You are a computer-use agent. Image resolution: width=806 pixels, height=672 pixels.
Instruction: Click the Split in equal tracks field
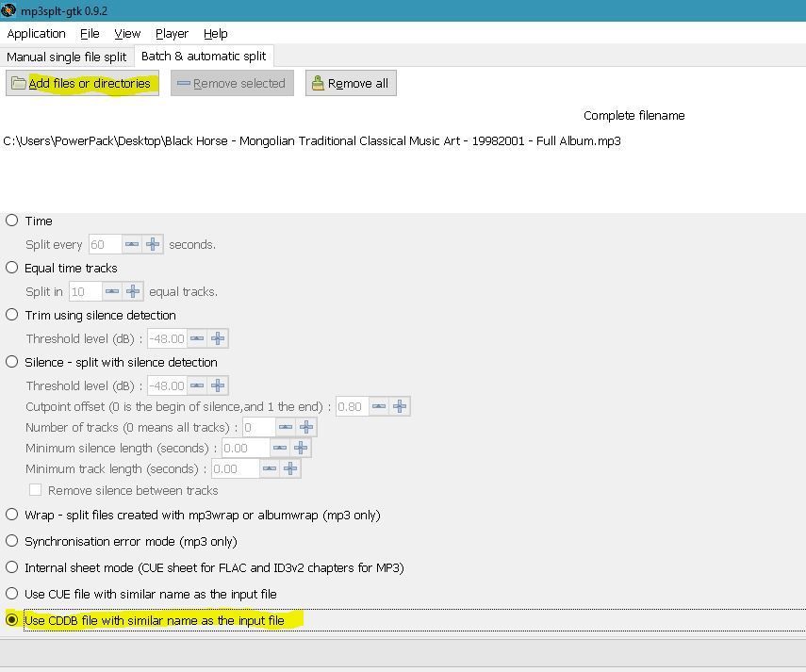tap(86, 292)
